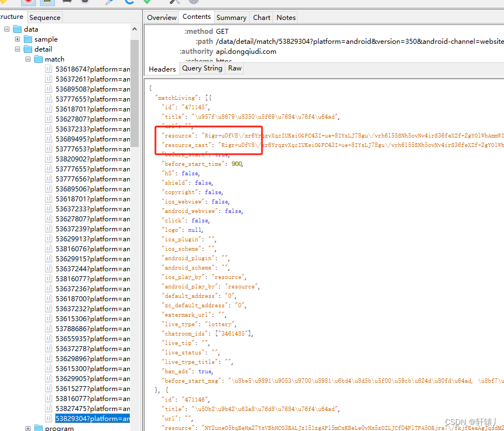This screenshot has width=504, height=431.
Task: Click the tree panel scrollbar thumb
Action: [x=135, y=93]
